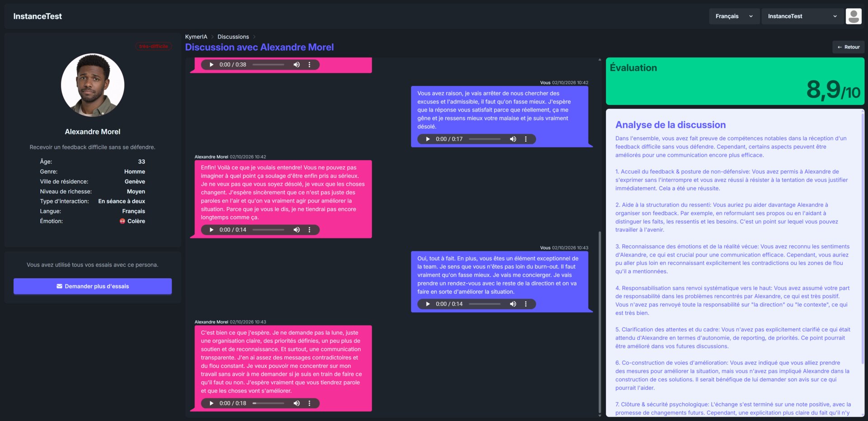This screenshot has width=868, height=421.
Task: Seek in the 0:17 audio progress bar
Action: click(485, 139)
